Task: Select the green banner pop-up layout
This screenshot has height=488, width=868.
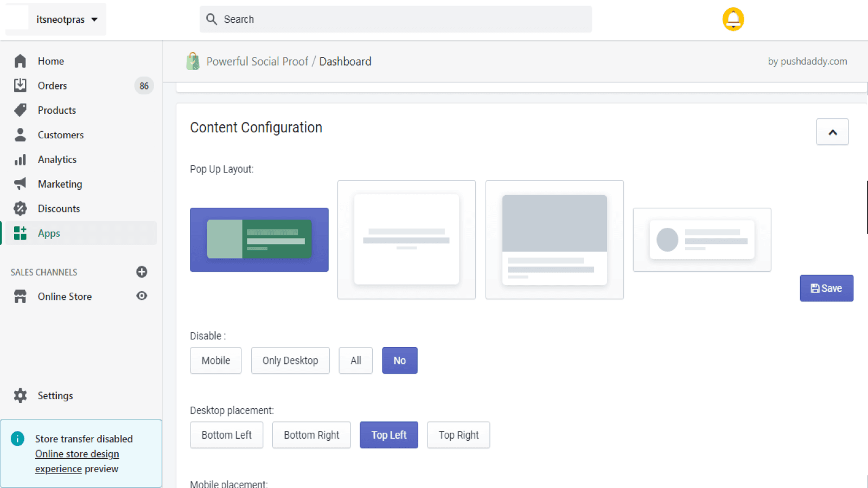Action: [x=259, y=240]
